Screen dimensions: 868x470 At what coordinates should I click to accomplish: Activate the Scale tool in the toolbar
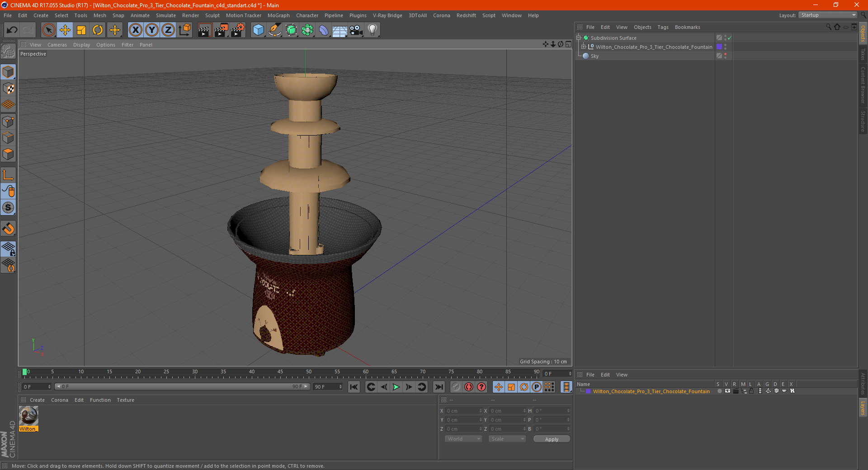(81, 30)
